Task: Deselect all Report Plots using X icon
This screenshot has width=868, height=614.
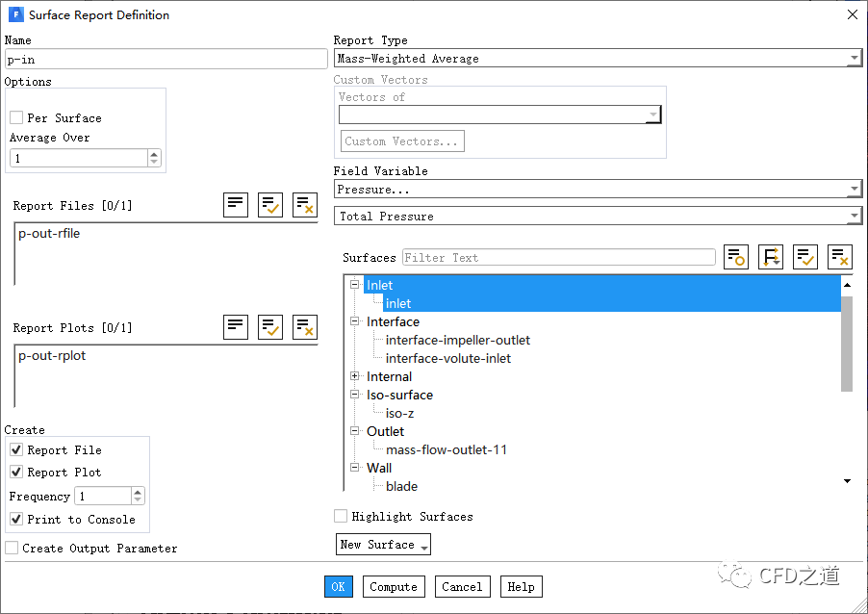Action: [305, 326]
